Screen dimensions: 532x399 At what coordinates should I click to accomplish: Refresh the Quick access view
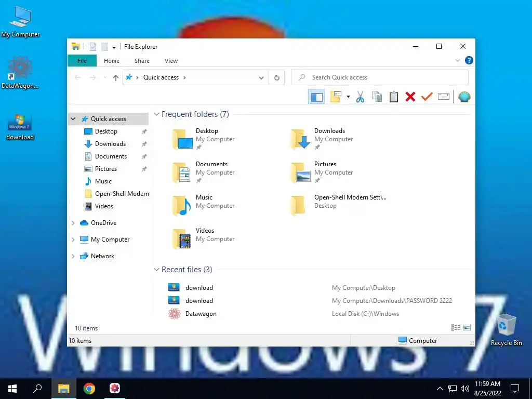(x=277, y=78)
